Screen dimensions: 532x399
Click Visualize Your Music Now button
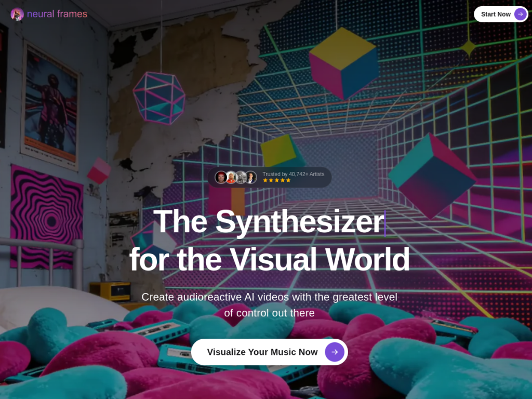tap(270, 352)
